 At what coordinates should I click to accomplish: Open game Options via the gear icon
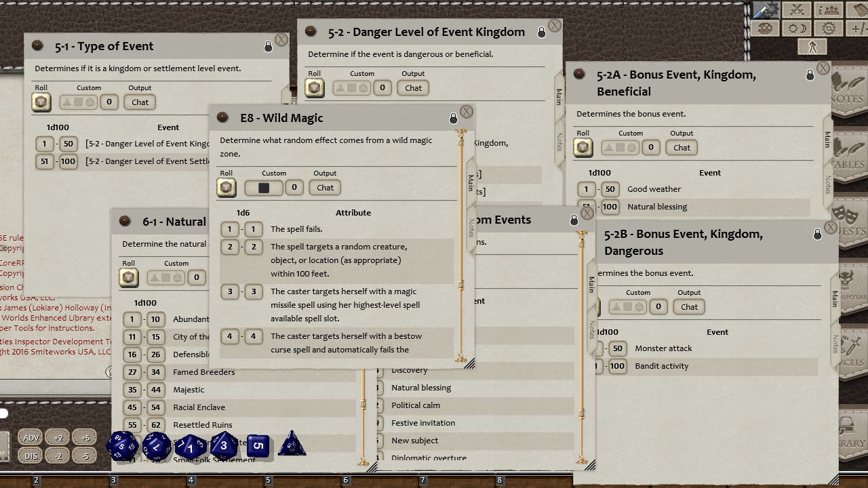[827, 28]
